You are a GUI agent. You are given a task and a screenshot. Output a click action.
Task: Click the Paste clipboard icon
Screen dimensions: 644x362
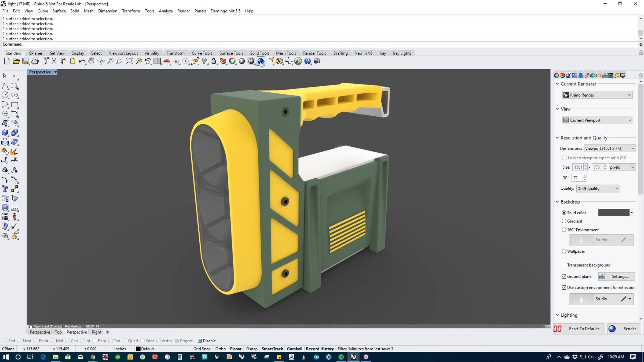click(73, 61)
